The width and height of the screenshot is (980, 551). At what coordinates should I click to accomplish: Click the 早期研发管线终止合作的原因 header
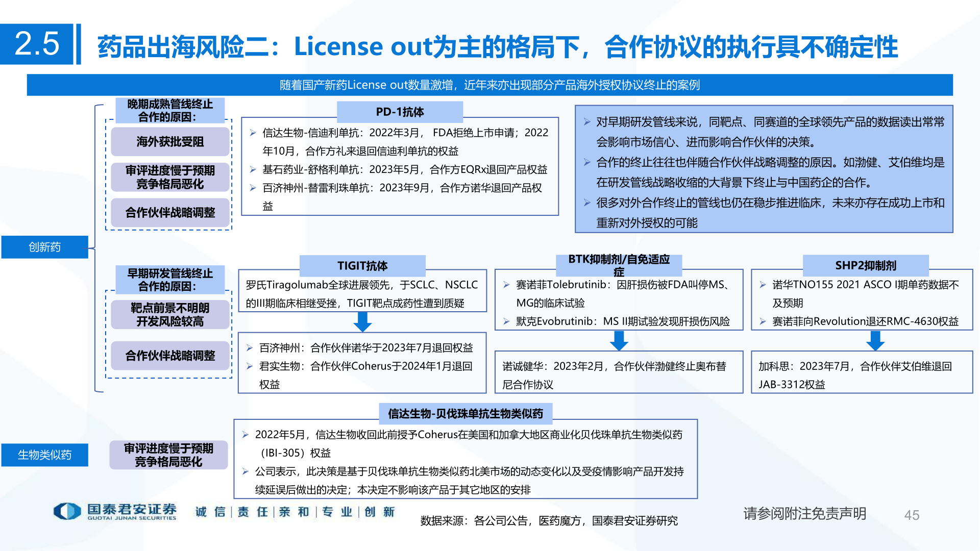[x=170, y=280]
